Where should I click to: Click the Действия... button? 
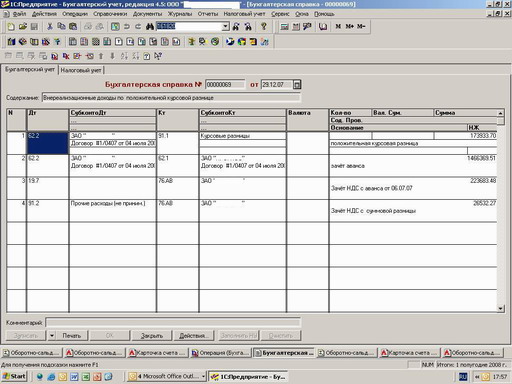(x=194, y=335)
